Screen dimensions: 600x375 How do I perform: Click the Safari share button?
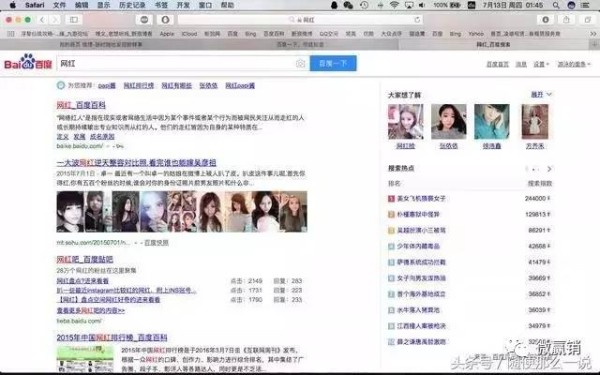coord(566,20)
